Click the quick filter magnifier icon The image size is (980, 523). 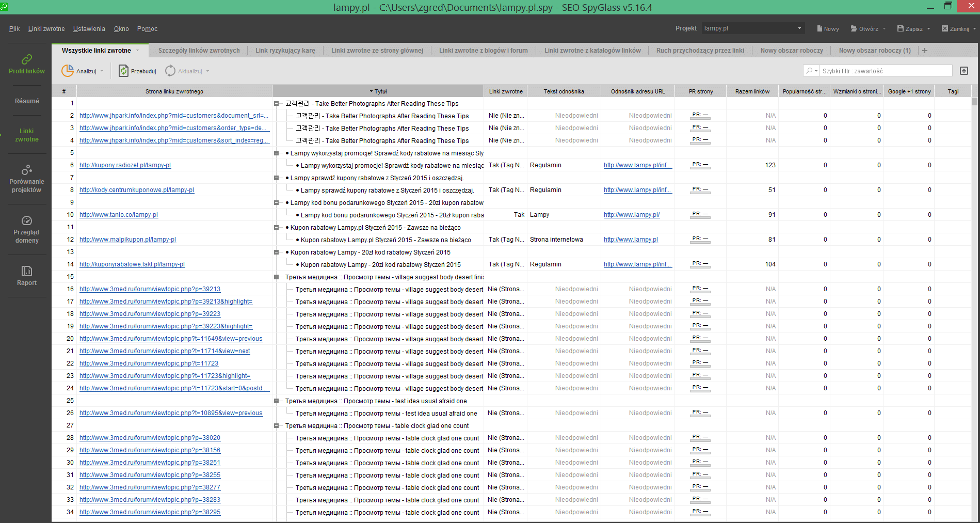pyautogui.click(x=809, y=71)
